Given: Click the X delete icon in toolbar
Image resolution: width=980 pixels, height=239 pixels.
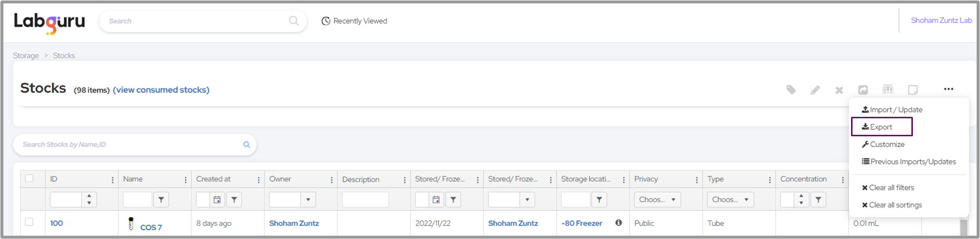Looking at the screenshot, I should point(839,90).
